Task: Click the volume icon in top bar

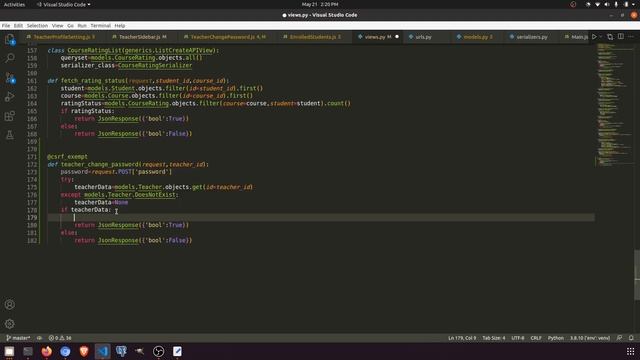Action: click(x=607, y=4)
